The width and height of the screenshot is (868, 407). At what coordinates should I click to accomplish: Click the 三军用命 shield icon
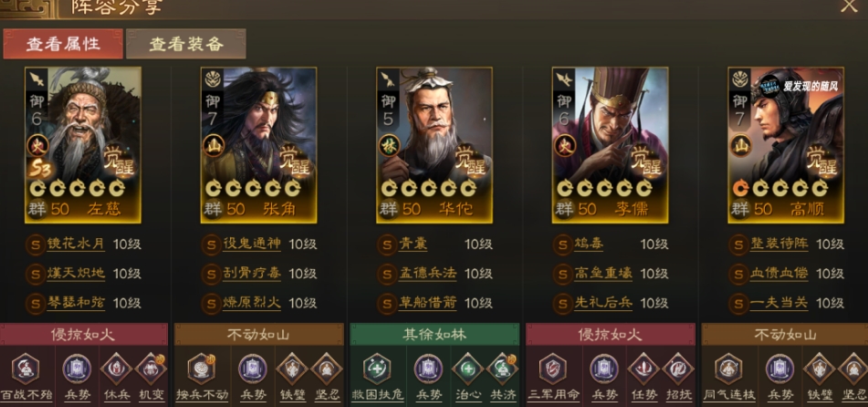(x=553, y=369)
